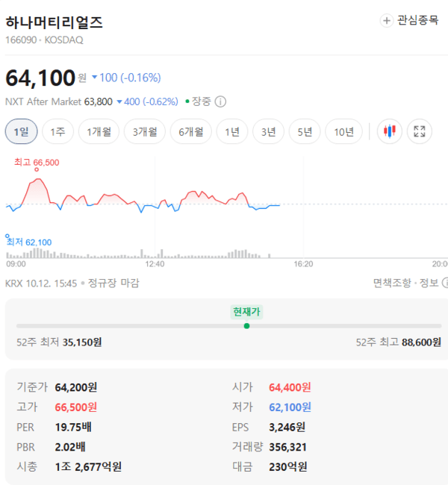Select the 3년 chart period
Viewport: 448px width, 485px height.
268,131
